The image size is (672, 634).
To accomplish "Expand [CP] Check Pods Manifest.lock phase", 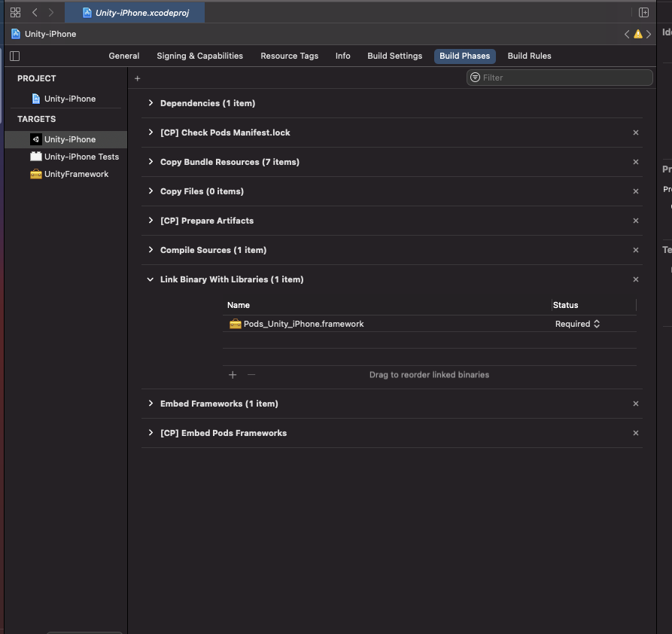I will pyautogui.click(x=151, y=132).
